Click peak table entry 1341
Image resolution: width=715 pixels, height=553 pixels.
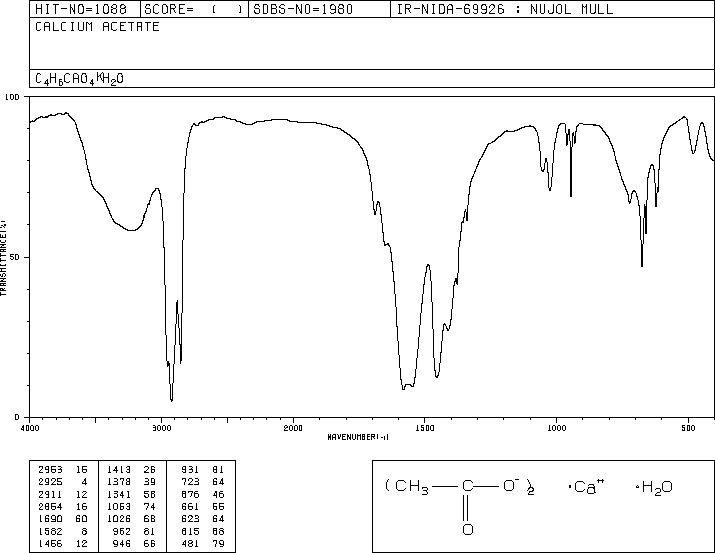pyautogui.click(x=119, y=495)
